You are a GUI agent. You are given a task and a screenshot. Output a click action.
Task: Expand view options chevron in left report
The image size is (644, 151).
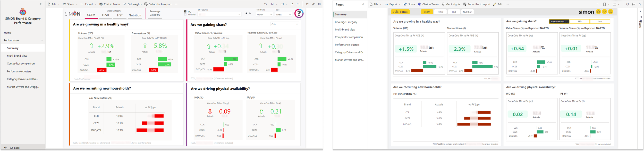[x=286, y=4]
